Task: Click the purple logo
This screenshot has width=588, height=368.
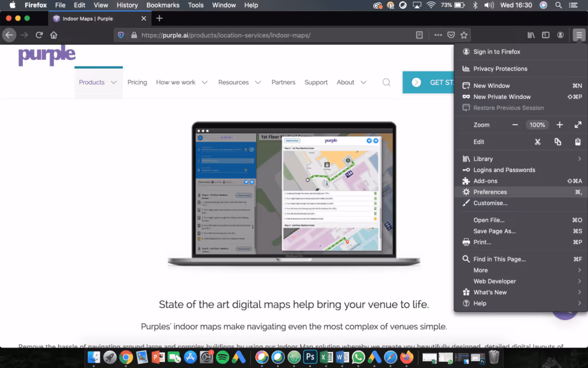Action: point(47,56)
